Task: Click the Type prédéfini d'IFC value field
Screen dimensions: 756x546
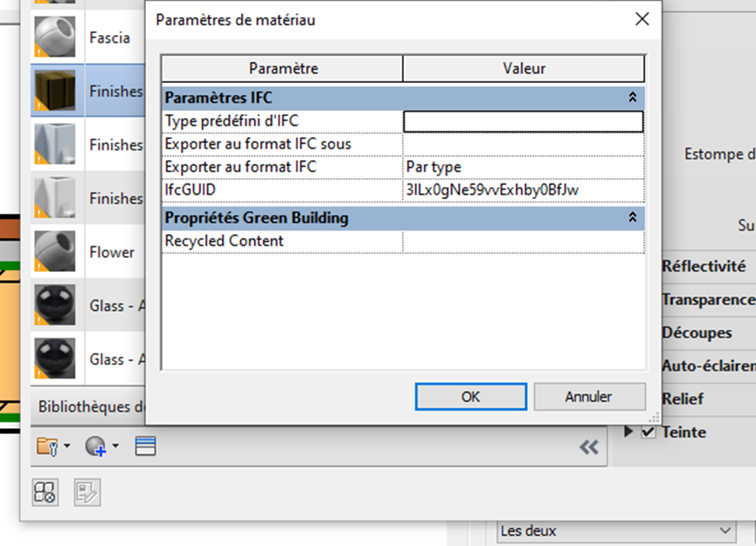Action: click(523, 121)
